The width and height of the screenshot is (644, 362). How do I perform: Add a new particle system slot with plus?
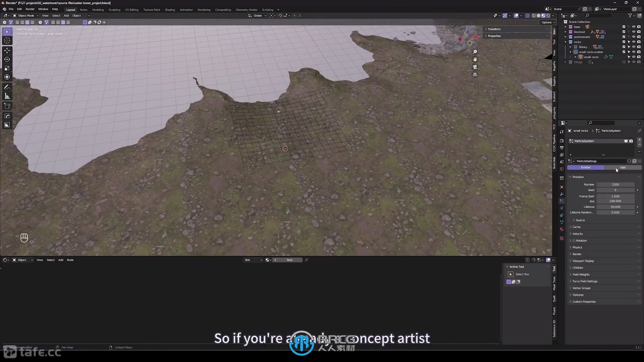pyautogui.click(x=639, y=140)
